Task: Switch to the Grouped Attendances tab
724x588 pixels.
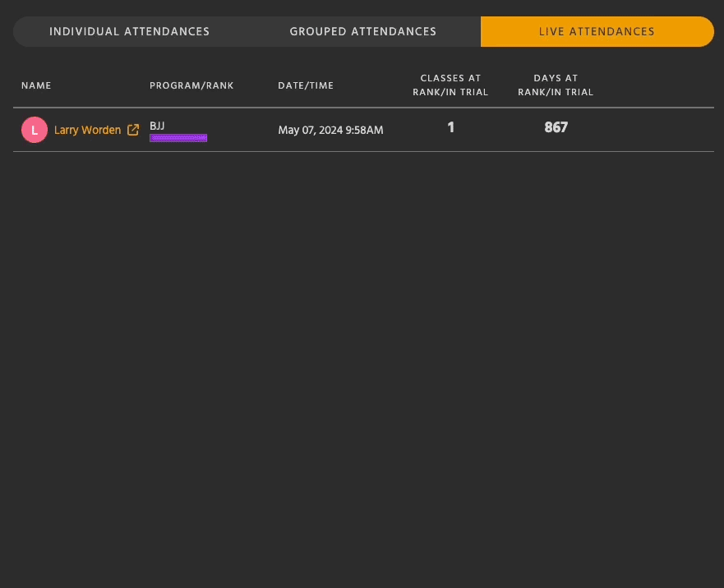Action: (362, 31)
